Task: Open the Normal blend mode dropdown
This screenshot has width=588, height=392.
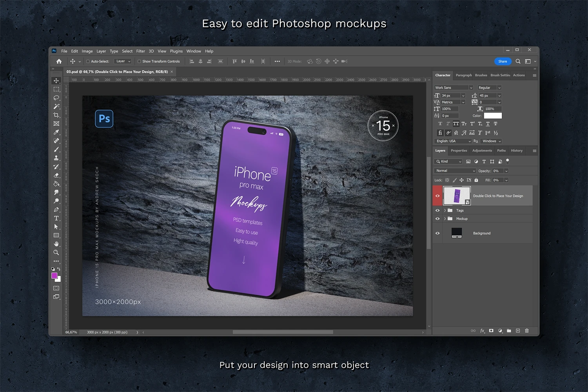Action: (455, 171)
